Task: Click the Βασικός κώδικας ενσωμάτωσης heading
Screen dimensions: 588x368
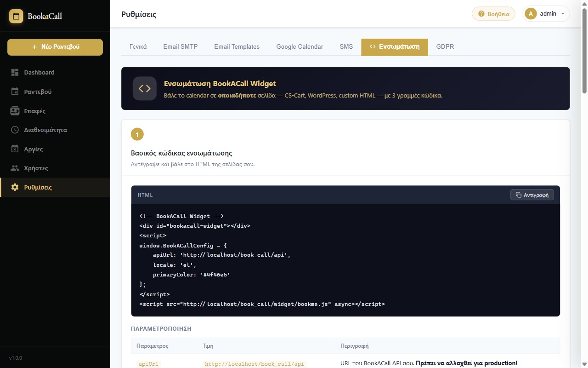Action: click(181, 153)
